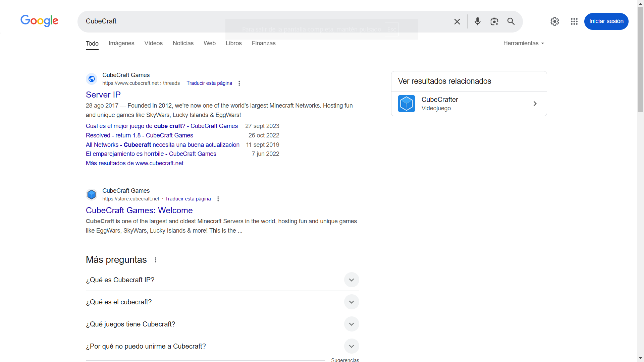Screen dimensions: 644x362
Task: Open the Server IP result title
Action: [103, 95]
